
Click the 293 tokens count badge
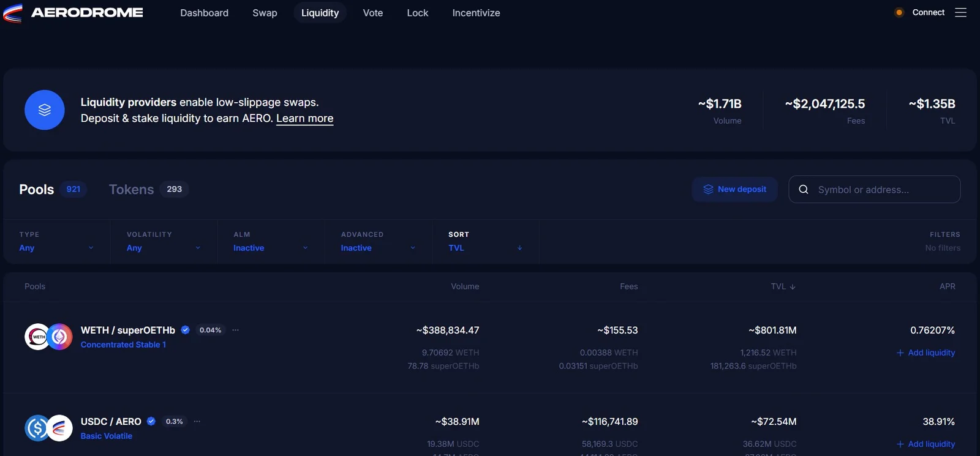pos(175,189)
